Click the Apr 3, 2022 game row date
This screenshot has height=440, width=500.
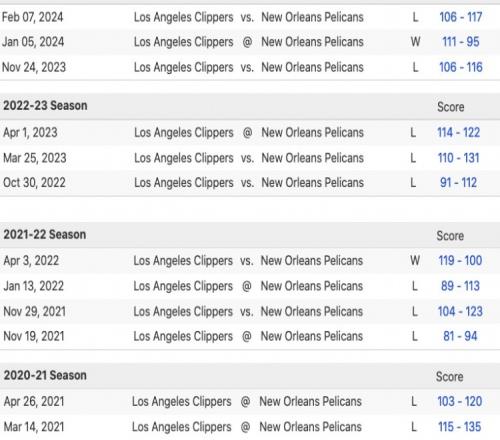31,261
